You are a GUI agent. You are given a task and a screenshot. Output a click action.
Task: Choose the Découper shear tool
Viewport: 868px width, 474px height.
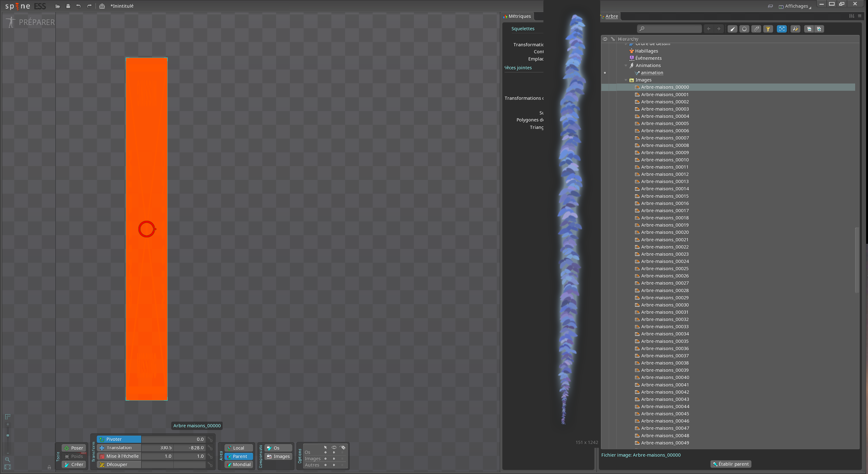tap(117, 464)
